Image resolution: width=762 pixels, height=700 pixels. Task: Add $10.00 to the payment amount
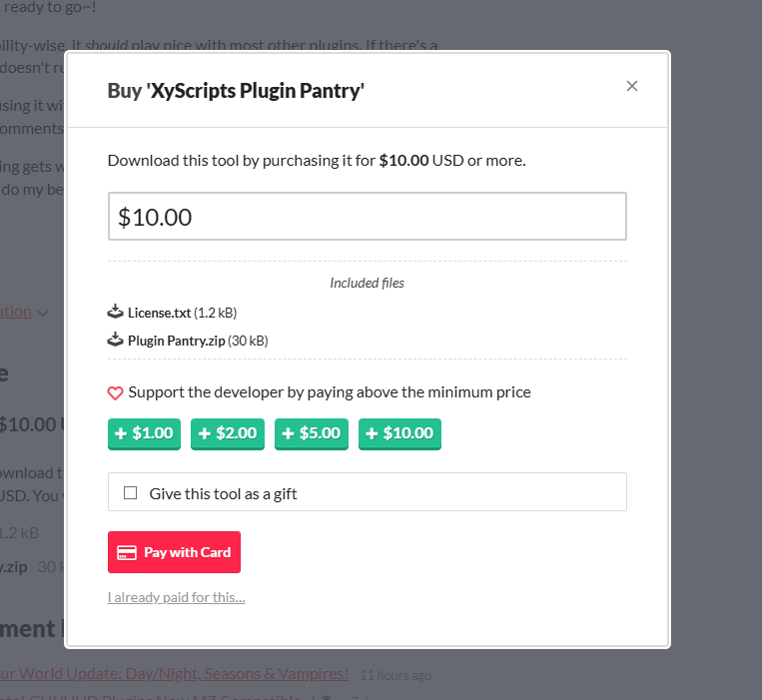click(399, 433)
